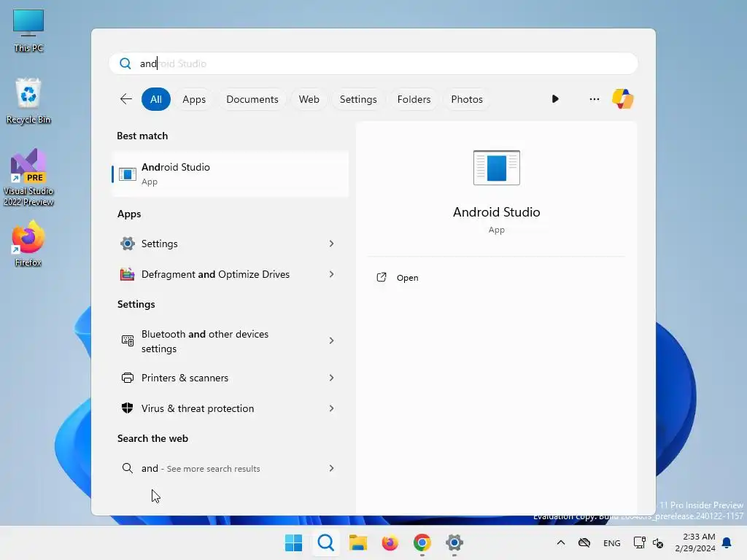Image resolution: width=747 pixels, height=560 pixels.
Task: Click the Android Studio icon in best match
Action: pyautogui.click(x=127, y=174)
